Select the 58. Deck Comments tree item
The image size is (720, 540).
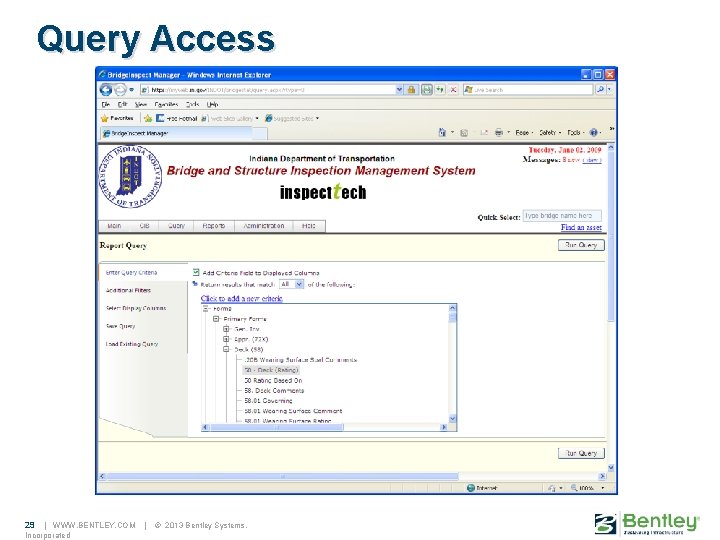click(274, 391)
